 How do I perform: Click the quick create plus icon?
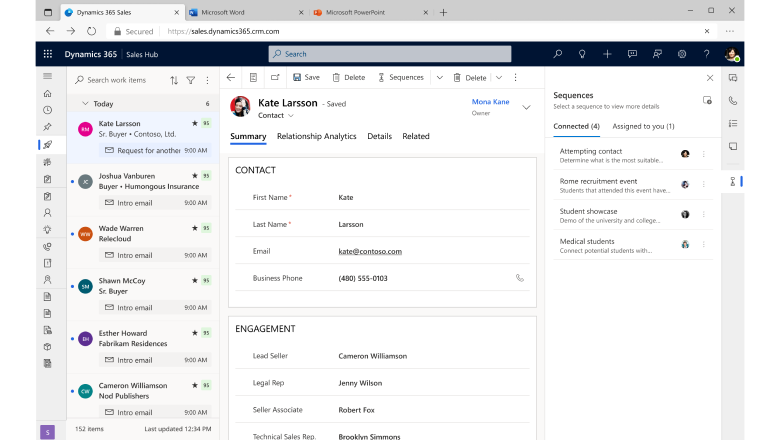pos(607,54)
